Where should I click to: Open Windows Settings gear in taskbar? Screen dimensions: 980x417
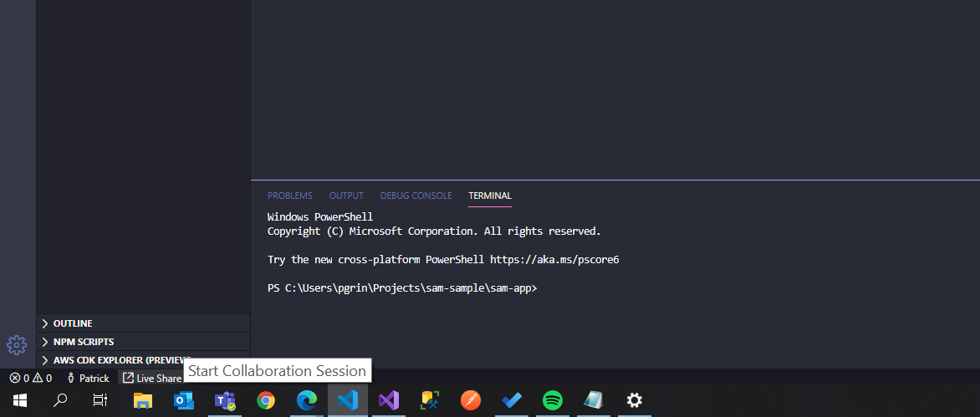pos(635,400)
